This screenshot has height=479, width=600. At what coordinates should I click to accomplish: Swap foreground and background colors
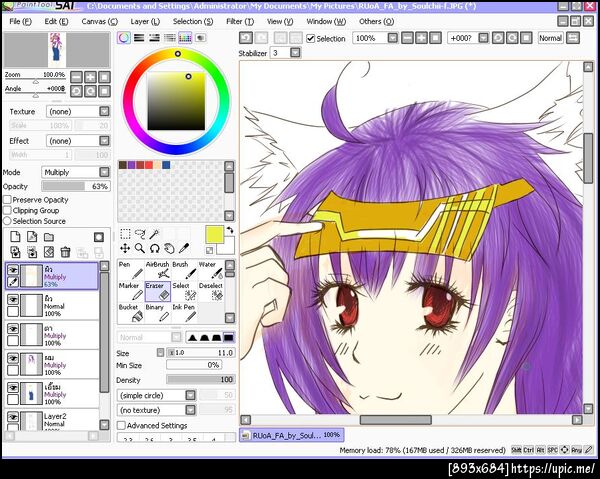point(230,230)
